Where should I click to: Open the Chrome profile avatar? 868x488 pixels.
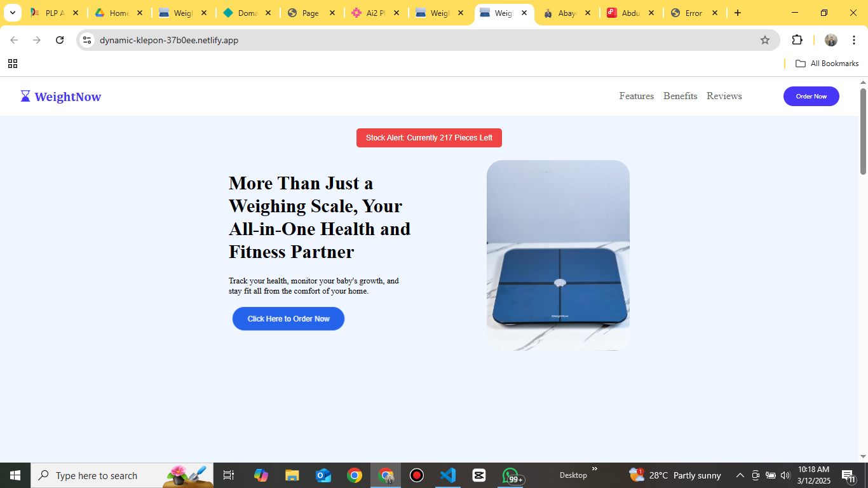tap(831, 40)
